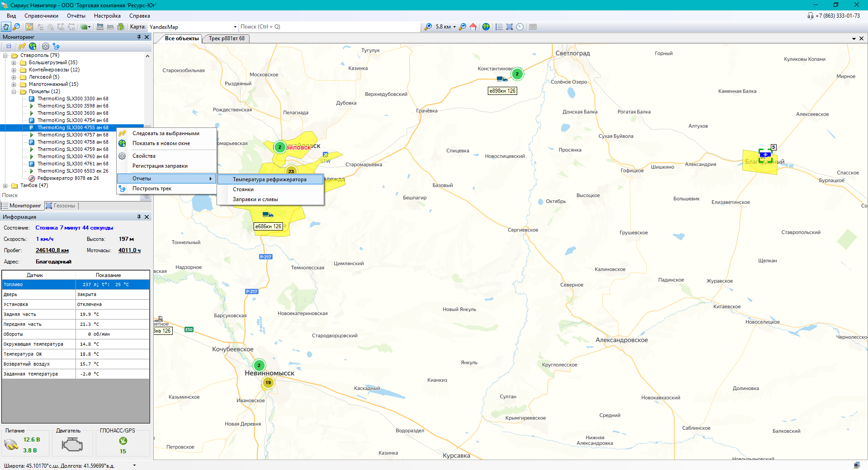Toggle pin on Мониторинг panel
This screenshot has width=868, height=470.
point(139,37)
